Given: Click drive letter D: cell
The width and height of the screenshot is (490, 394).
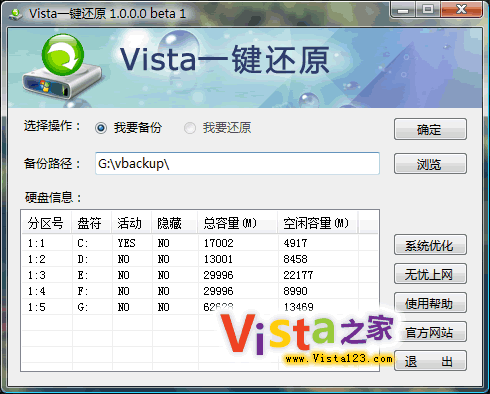Looking at the screenshot, I should 83,259.
